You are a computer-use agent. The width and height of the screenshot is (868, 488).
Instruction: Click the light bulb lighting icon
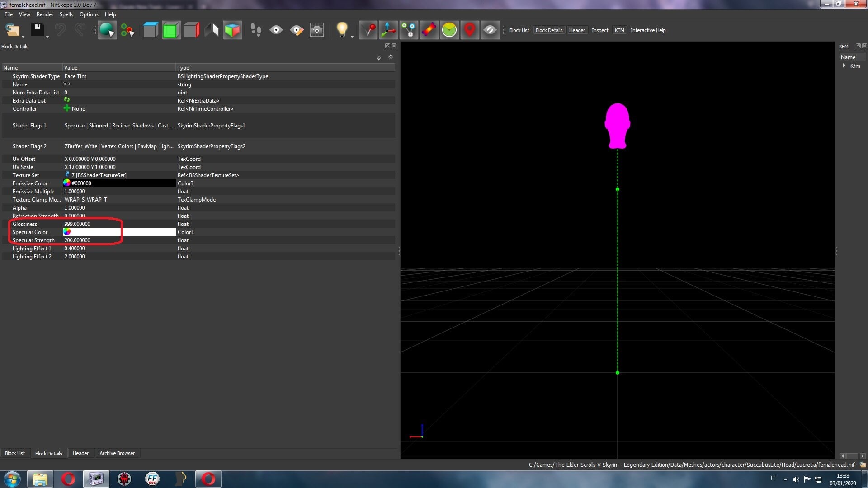point(342,30)
